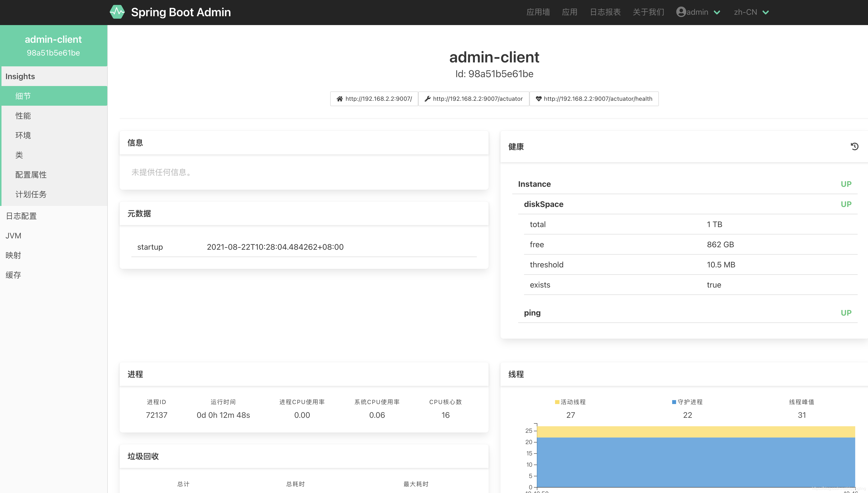Click the admin user avatar icon
This screenshot has height=493, width=868.
tap(681, 12)
